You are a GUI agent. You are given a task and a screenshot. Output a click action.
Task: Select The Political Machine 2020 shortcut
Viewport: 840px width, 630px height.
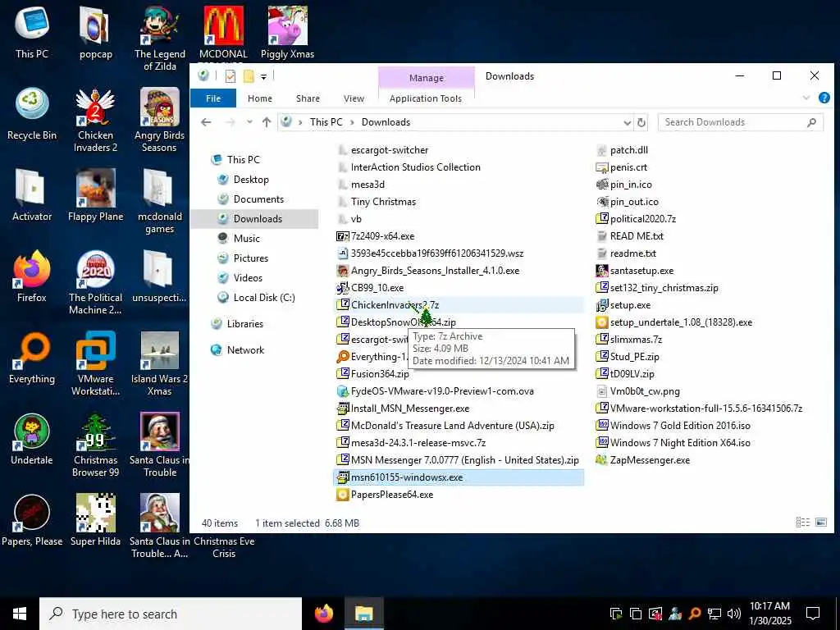(95, 282)
